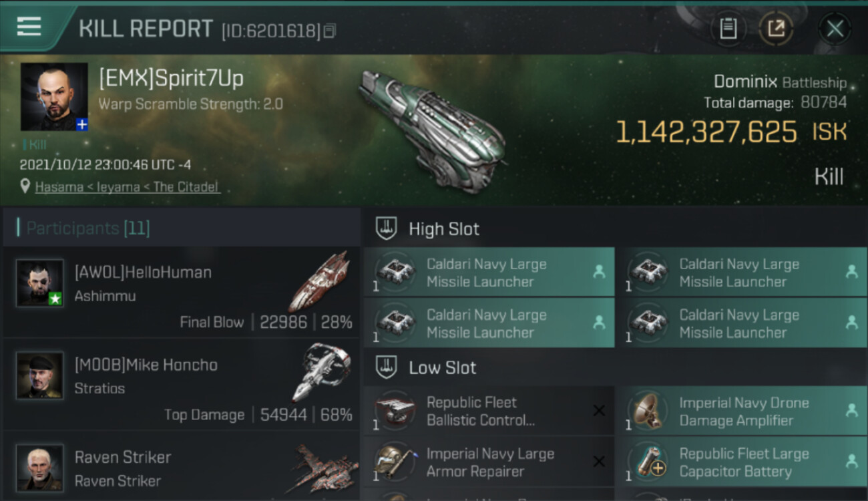Click the share export icon

[775, 29]
